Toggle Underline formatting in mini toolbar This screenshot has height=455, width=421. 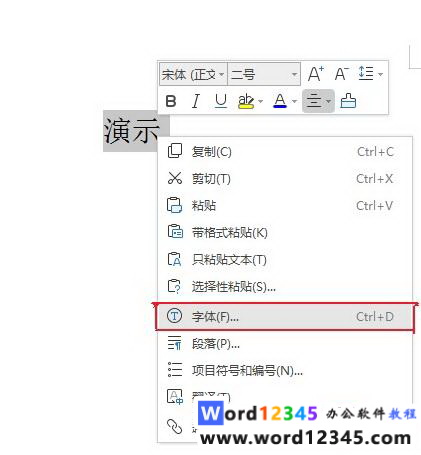pyautogui.click(x=221, y=101)
